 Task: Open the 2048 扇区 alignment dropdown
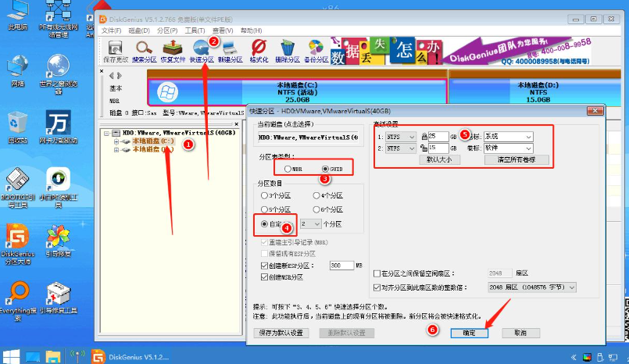532,287
